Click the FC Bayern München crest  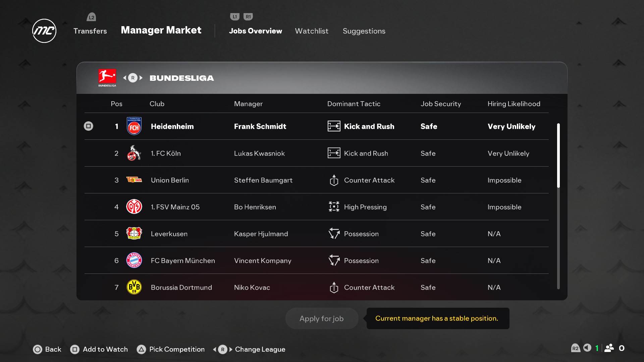click(x=134, y=260)
